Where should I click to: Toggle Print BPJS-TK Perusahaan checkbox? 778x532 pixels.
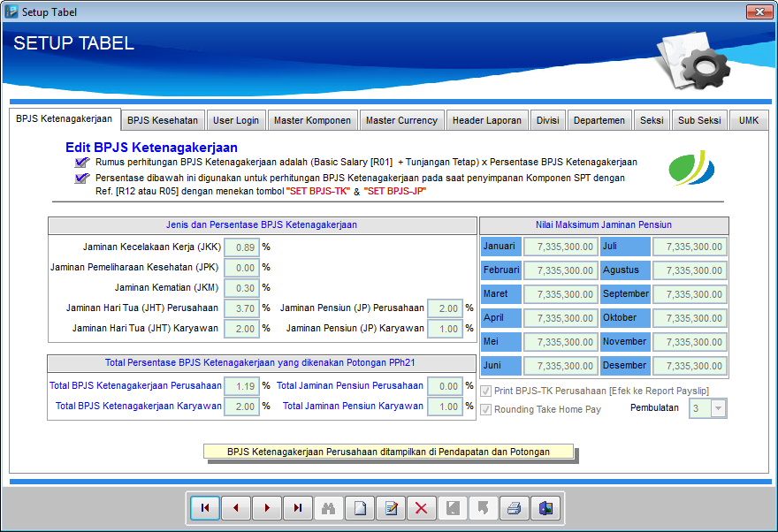click(485, 391)
